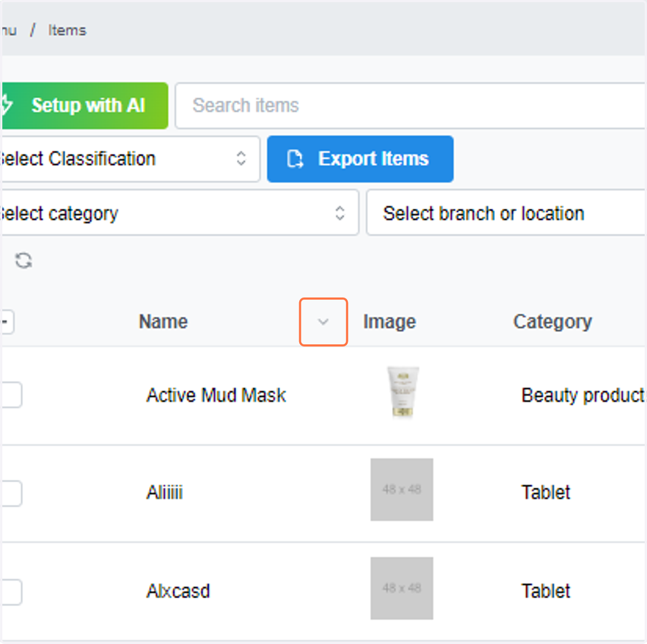Viewport: 647px width, 644px height.
Task: Focus the Search items field
Action: pyautogui.click(x=411, y=106)
